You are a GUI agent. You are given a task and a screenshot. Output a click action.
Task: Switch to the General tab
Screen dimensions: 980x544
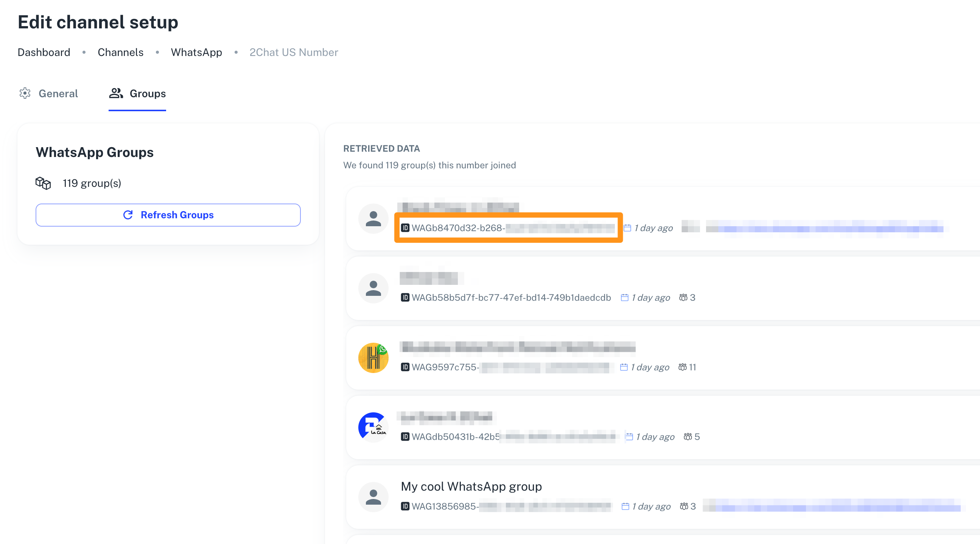point(58,93)
